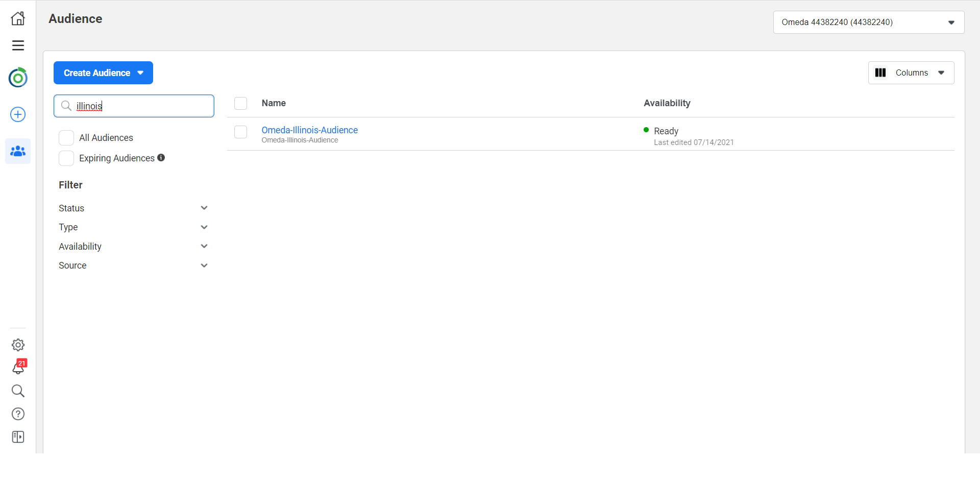
Task: Toggle the select-all checkbox beside Name
Action: coord(240,104)
